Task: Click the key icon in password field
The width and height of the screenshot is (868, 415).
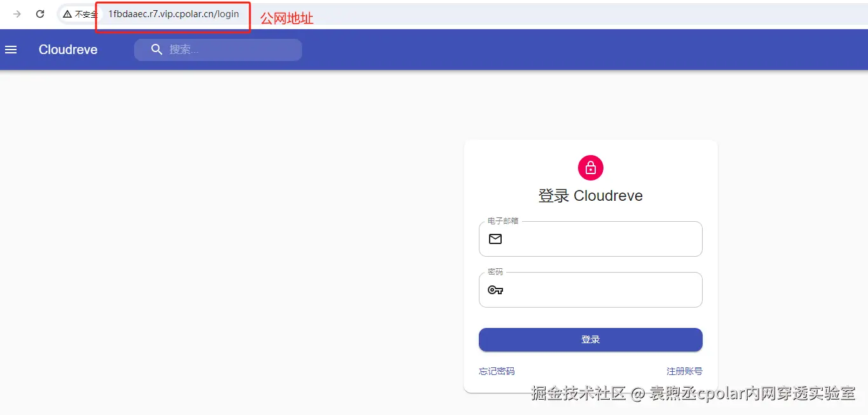Action: [495, 290]
